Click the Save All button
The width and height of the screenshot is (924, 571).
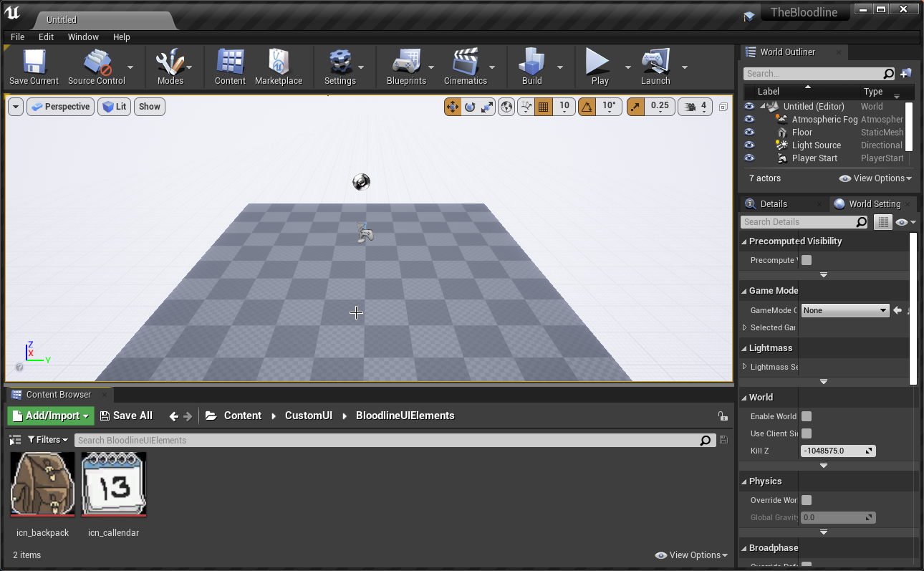pyautogui.click(x=126, y=416)
